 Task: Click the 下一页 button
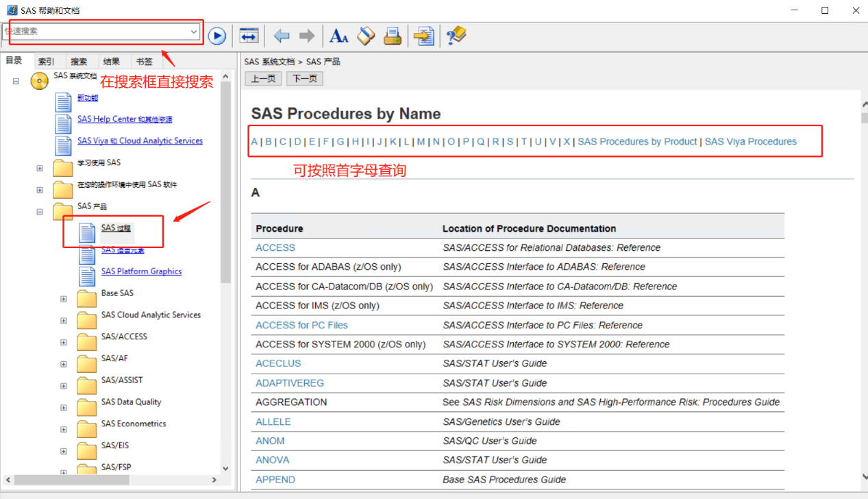304,79
